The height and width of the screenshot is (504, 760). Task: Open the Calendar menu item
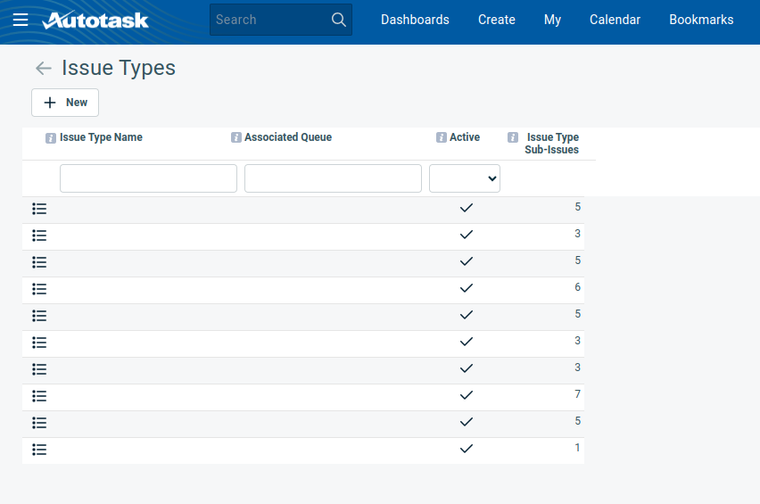pyautogui.click(x=615, y=20)
